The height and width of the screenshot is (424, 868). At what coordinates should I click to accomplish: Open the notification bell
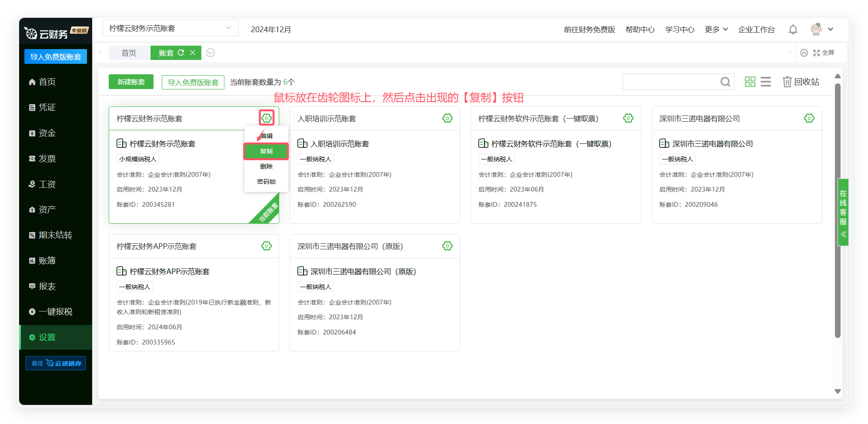793,30
